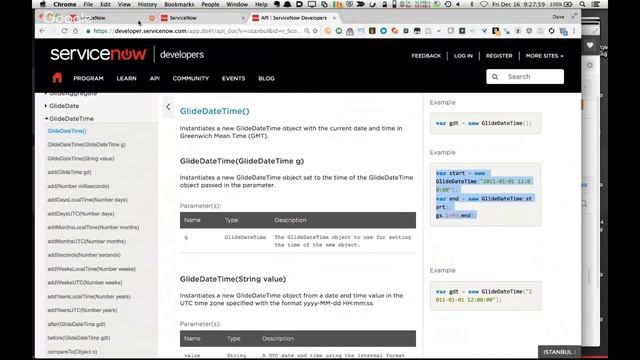Viewport: 640px width, 360px height.
Task: Open the Chrome File menu
Action: 88,4
